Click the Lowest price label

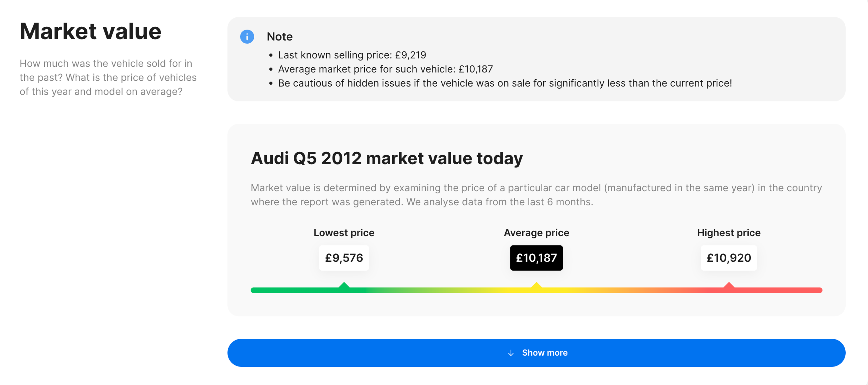coord(344,233)
